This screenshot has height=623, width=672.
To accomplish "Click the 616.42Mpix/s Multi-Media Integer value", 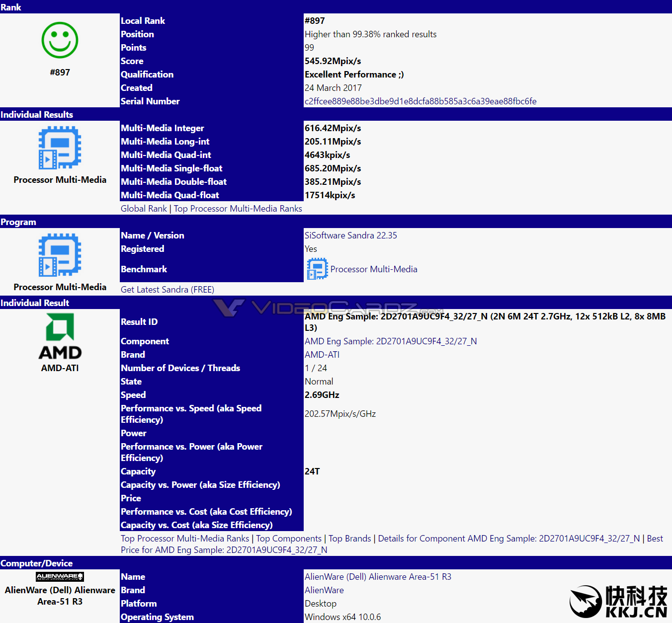I will (333, 128).
